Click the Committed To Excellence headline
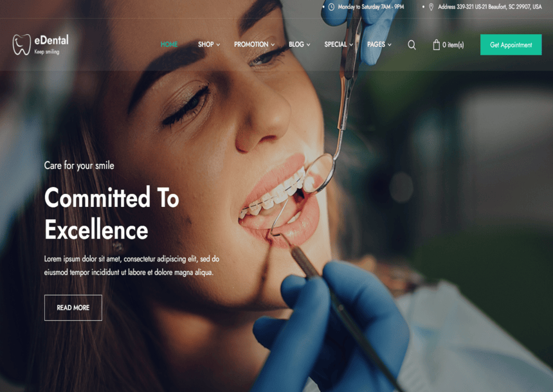Image resolution: width=553 pixels, height=392 pixels. [x=111, y=213]
